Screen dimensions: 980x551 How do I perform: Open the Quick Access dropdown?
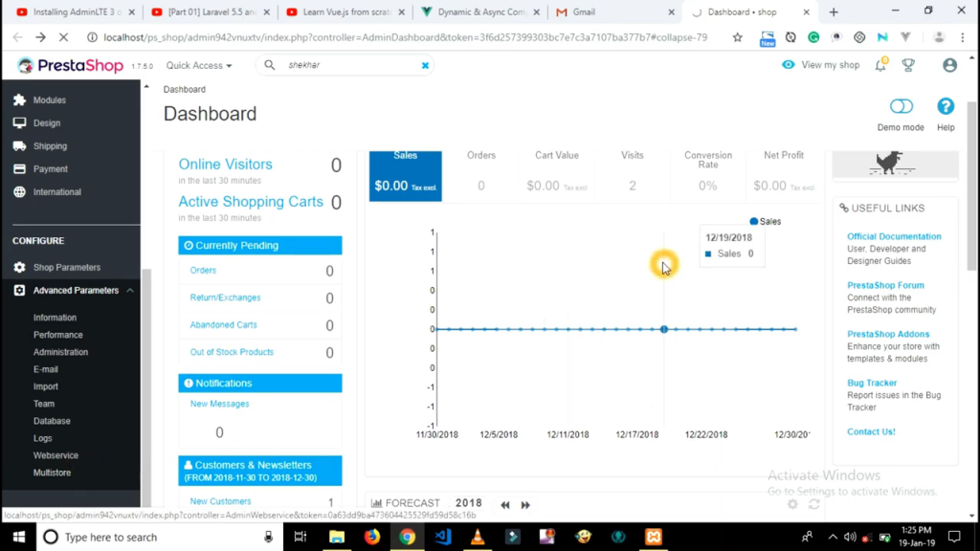[x=199, y=66]
